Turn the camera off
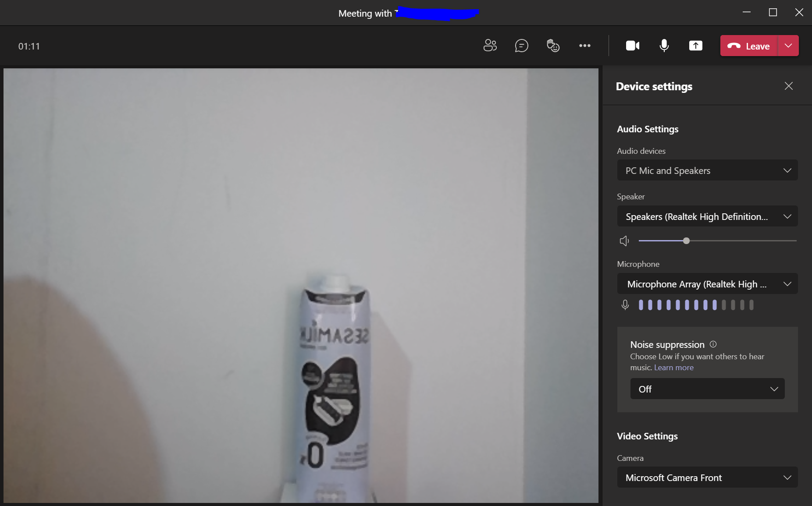The height and width of the screenshot is (506, 812). pos(632,46)
